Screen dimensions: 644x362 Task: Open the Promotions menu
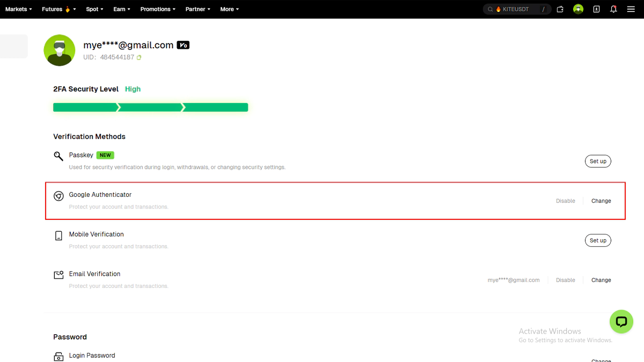click(158, 9)
